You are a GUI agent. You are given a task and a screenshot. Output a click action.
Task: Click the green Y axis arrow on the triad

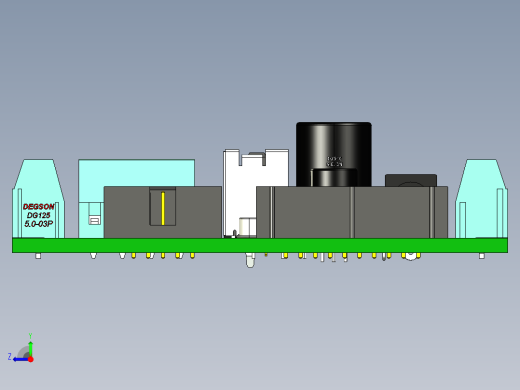coord(30,348)
